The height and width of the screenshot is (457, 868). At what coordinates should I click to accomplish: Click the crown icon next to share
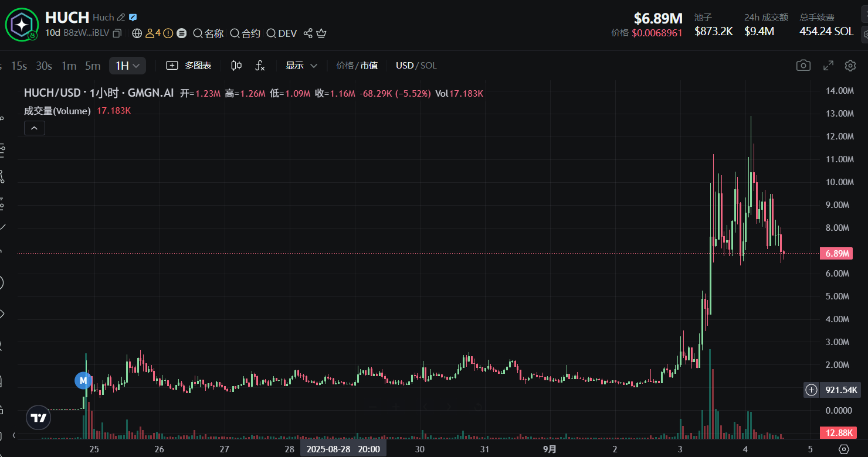coord(321,33)
